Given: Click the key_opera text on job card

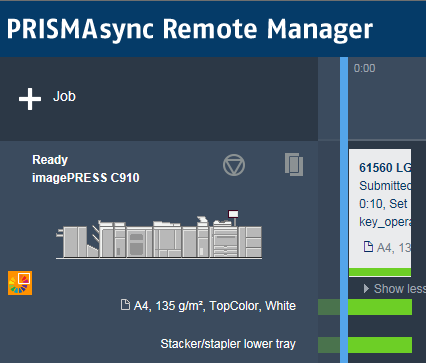Looking at the screenshot, I should [385, 222].
